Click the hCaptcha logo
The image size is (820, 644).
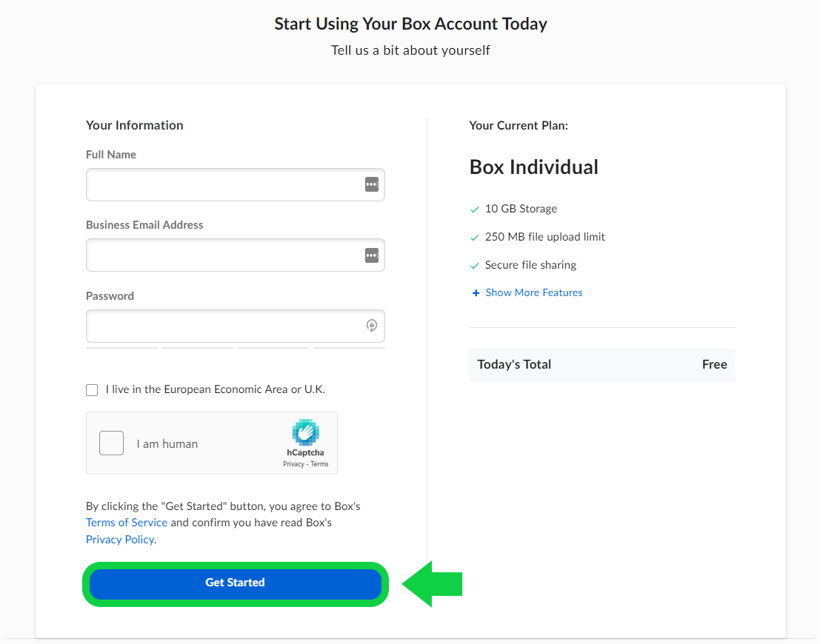305,432
